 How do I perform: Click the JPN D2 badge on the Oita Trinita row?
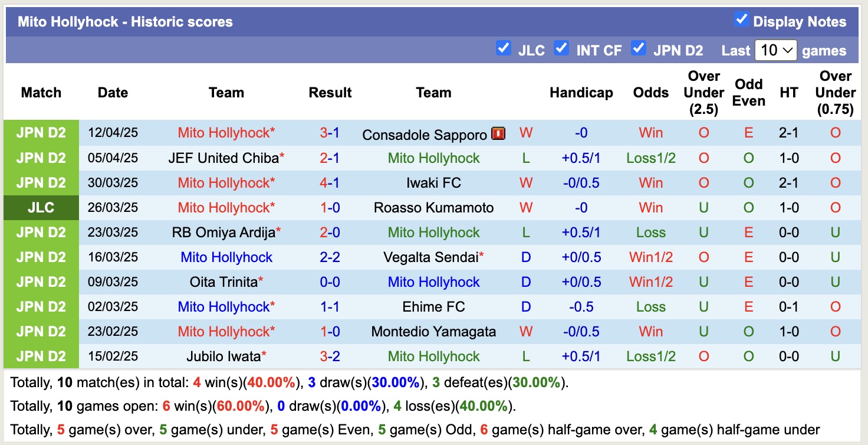click(41, 282)
